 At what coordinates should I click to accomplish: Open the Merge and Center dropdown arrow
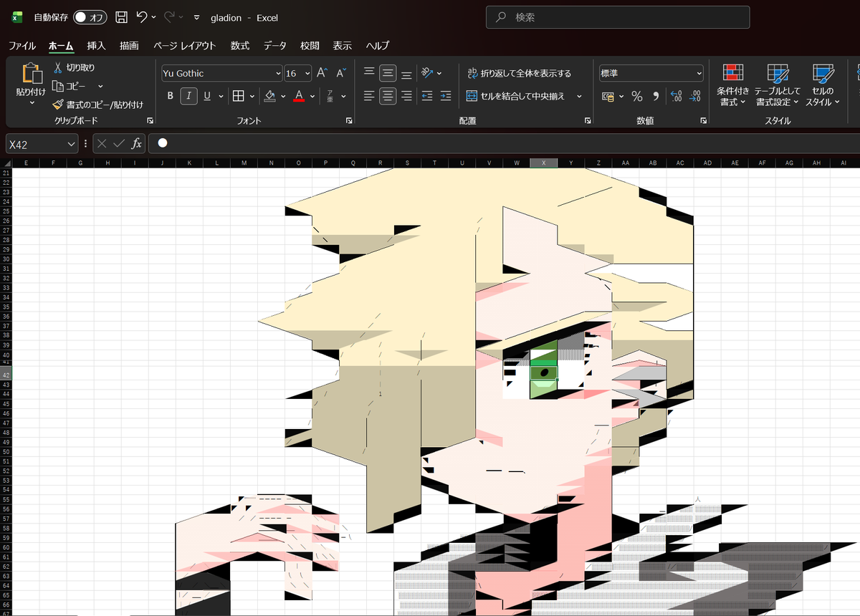pyautogui.click(x=579, y=96)
